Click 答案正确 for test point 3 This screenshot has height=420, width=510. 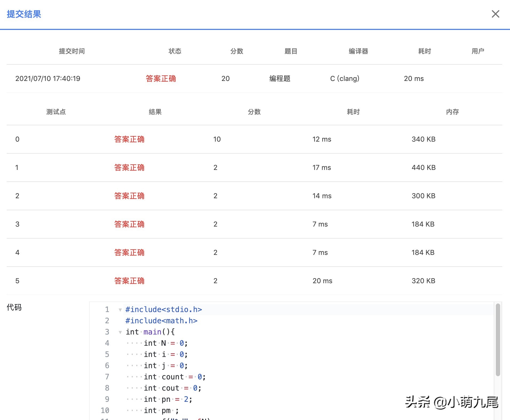129,224
